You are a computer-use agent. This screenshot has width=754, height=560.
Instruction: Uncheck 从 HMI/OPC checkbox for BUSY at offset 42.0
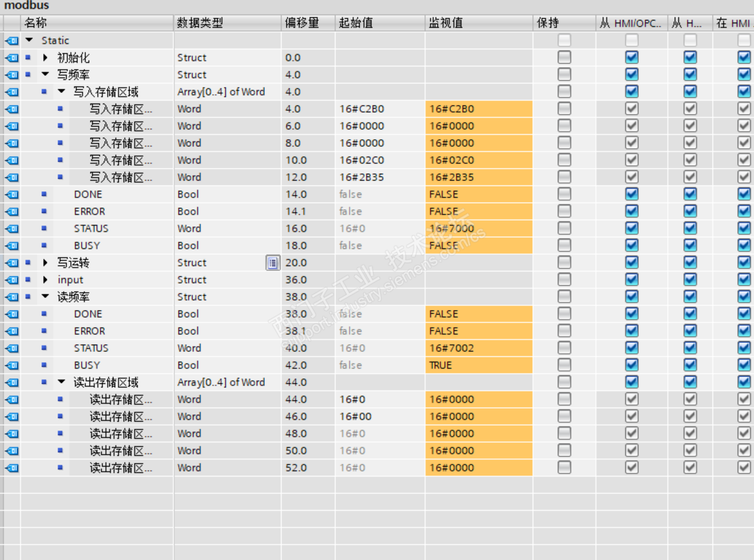(632, 365)
